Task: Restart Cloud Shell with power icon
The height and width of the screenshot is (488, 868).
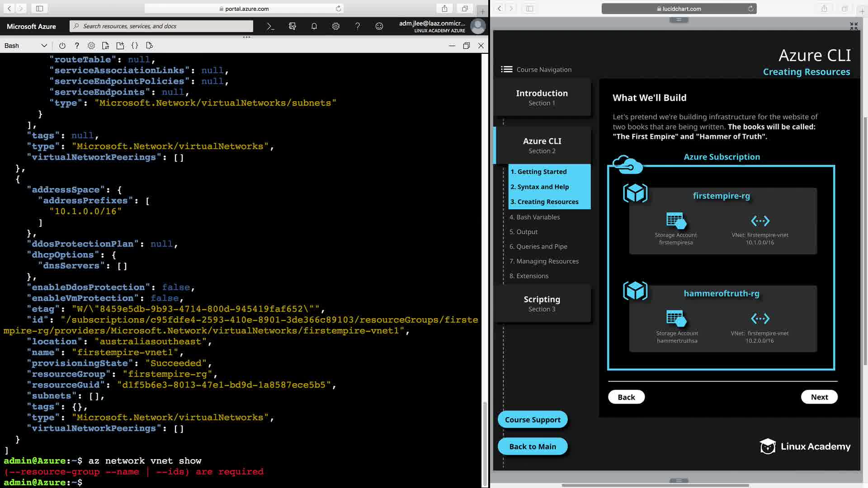Action: point(62,46)
